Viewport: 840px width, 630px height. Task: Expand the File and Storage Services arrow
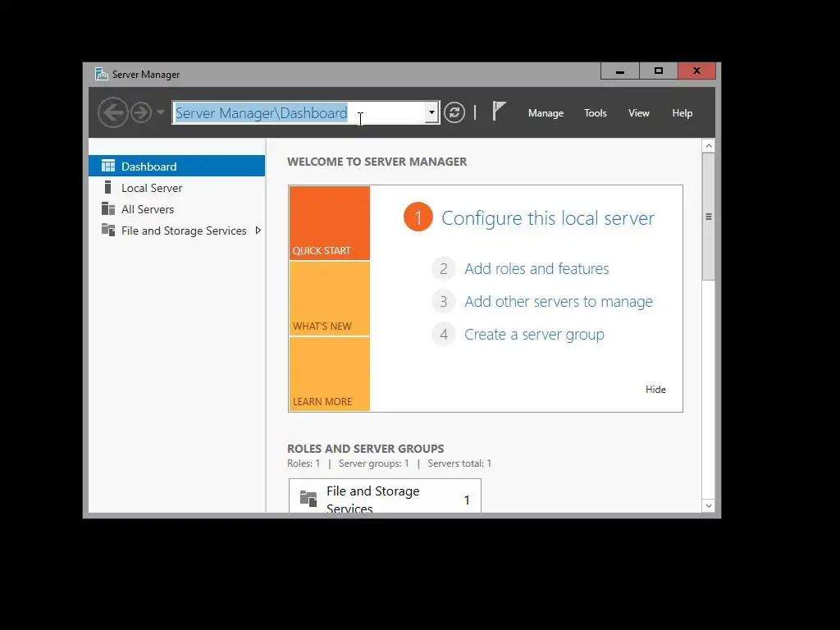[258, 231]
